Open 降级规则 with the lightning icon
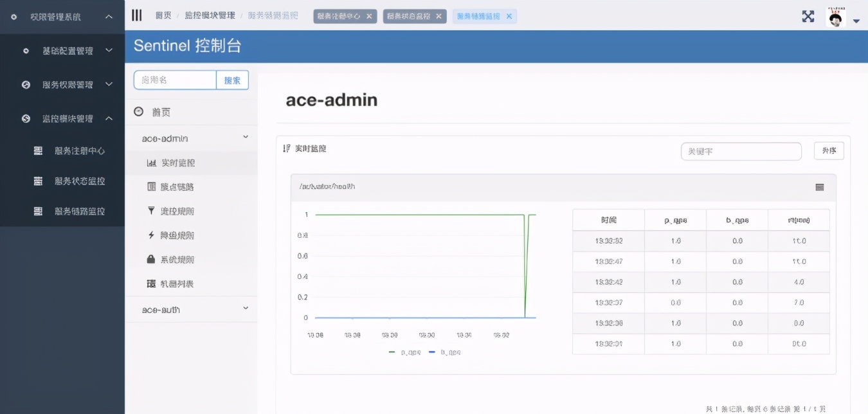Screen dimensions: 868x414 [x=171, y=235]
